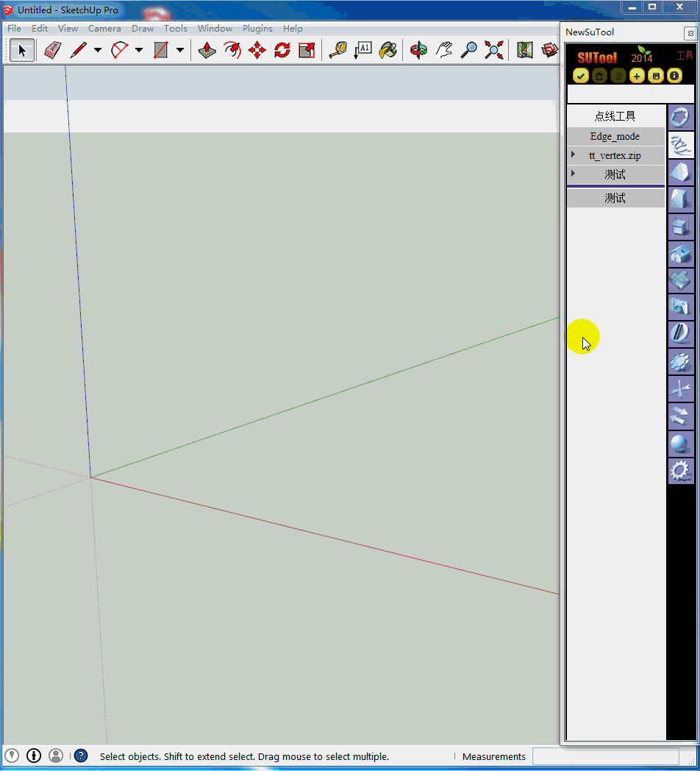Open the gear settings category in SUTool sidebar
This screenshot has width=700, height=771.
click(x=681, y=471)
